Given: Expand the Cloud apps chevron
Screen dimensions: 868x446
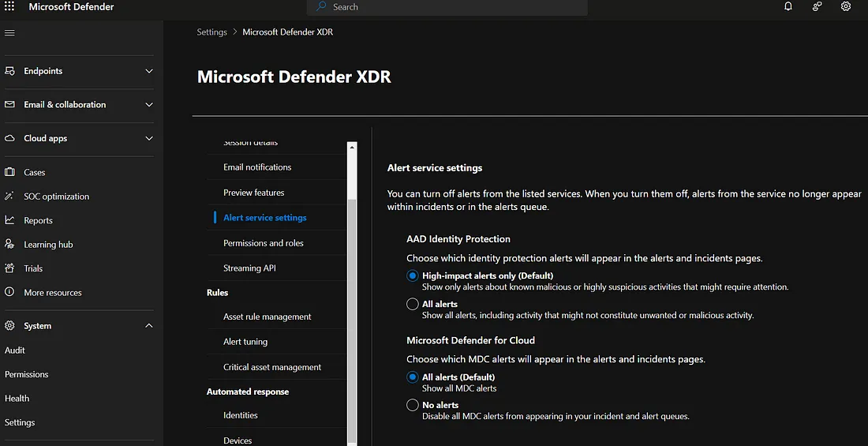Looking at the screenshot, I should click(149, 138).
